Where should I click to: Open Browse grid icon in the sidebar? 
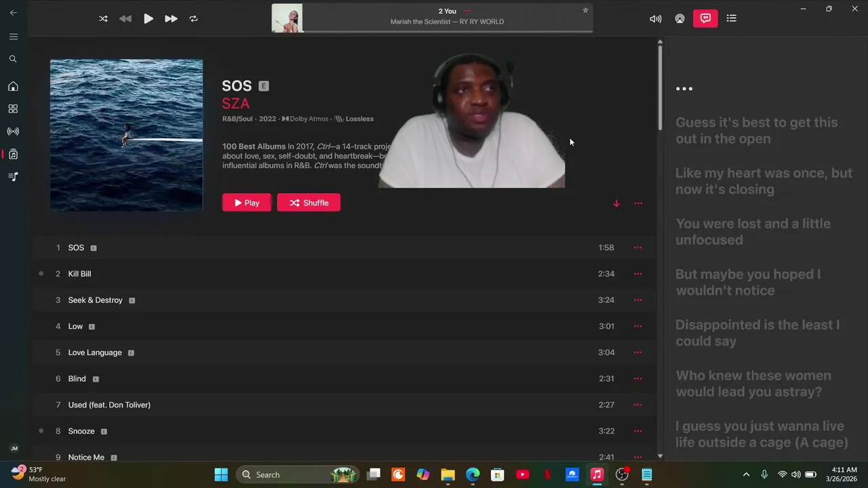13,108
